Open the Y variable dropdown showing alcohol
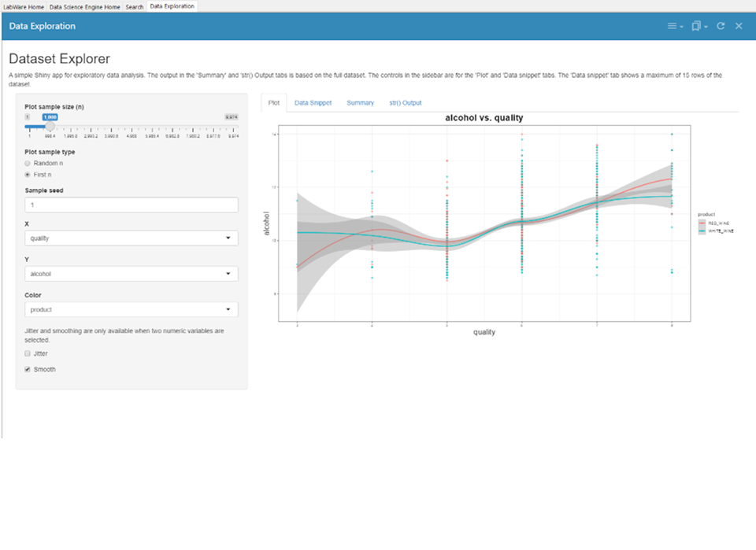Screen dimensions: 756x550 [131, 273]
